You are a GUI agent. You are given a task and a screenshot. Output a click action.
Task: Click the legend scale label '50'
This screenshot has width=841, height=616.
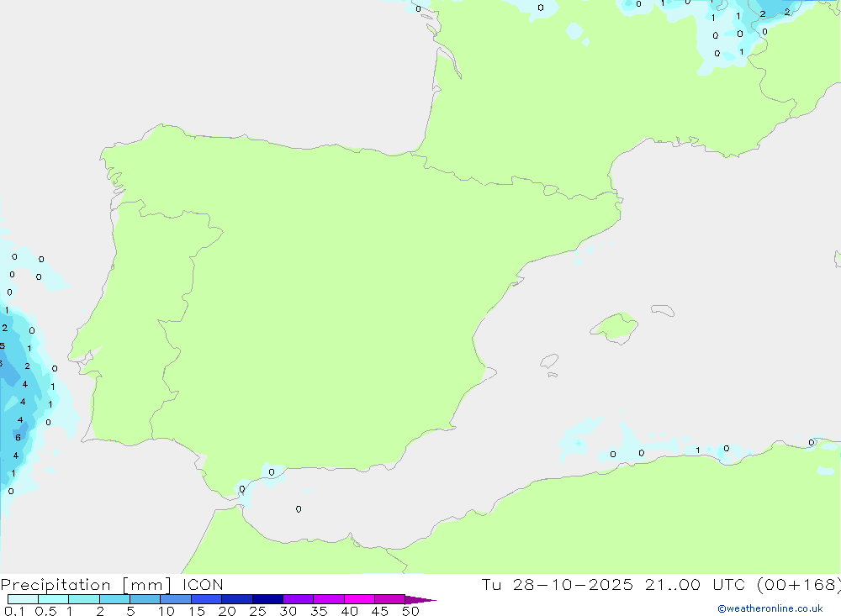(x=411, y=611)
